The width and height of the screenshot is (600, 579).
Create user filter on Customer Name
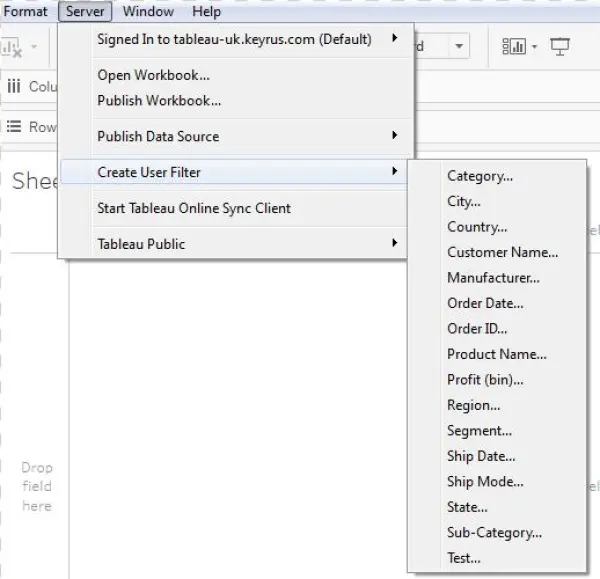[497, 252]
